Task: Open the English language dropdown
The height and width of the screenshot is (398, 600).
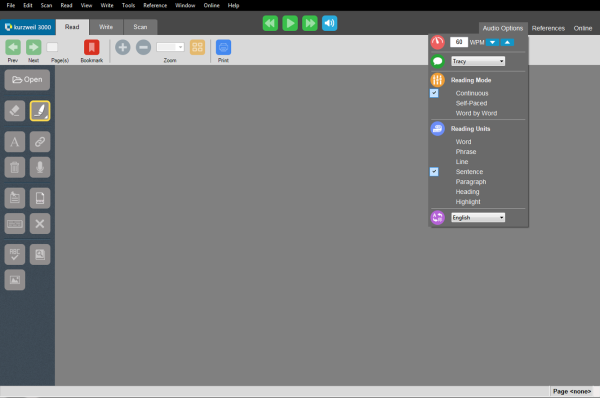Action: (478, 217)
